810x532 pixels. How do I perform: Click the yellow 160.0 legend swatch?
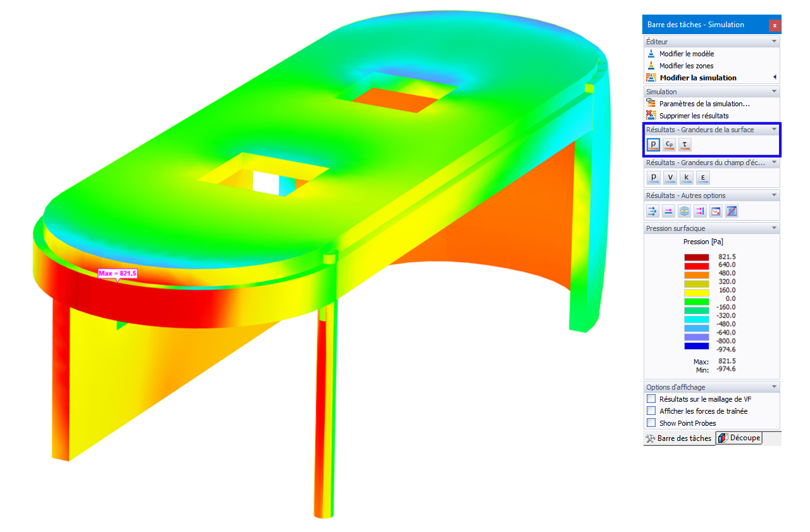[x=696, y=293]
